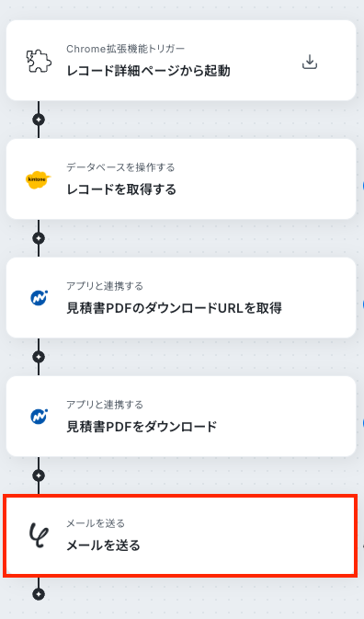
Task: Add a step below 見積書PDFをダウンロード card
Action: coord(39,476)
